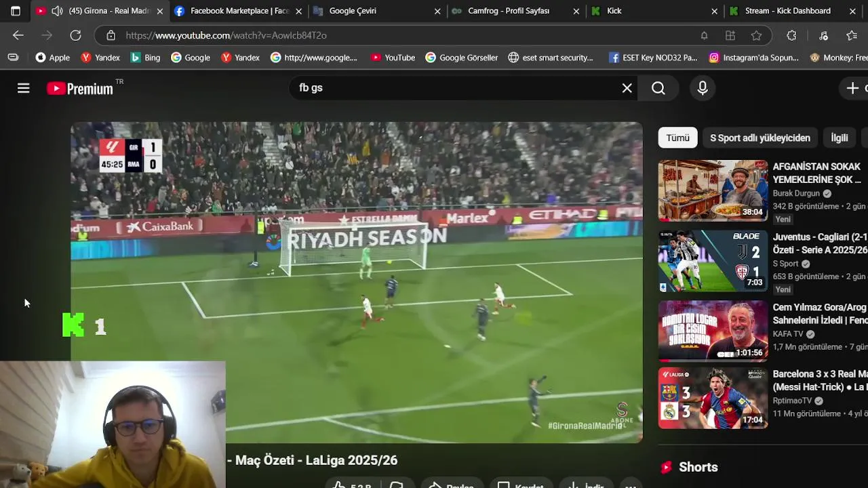Mute the Girona - Real Madrid tab
This screenshot has width=868, height=488.
pyautogui.click(x=58, y=11)
